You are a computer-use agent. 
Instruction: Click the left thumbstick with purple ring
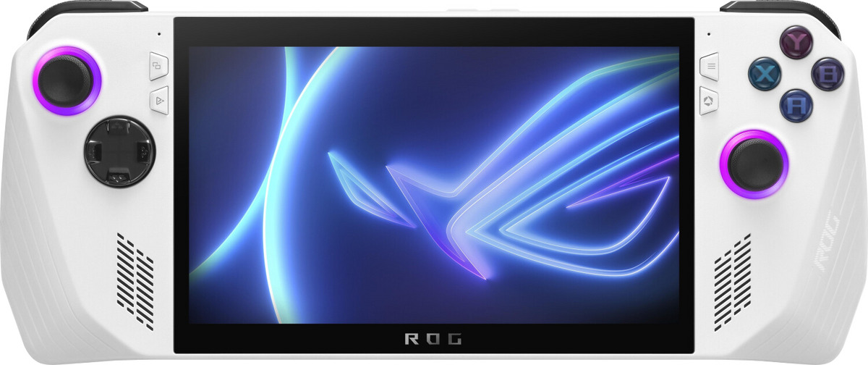pos(66,80)
